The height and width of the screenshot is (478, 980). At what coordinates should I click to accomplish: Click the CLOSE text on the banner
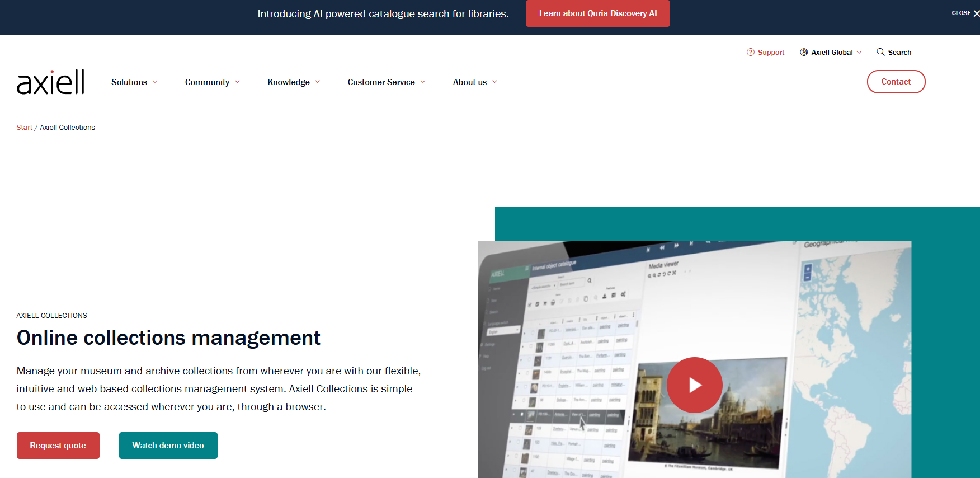[x=961, y=13]
